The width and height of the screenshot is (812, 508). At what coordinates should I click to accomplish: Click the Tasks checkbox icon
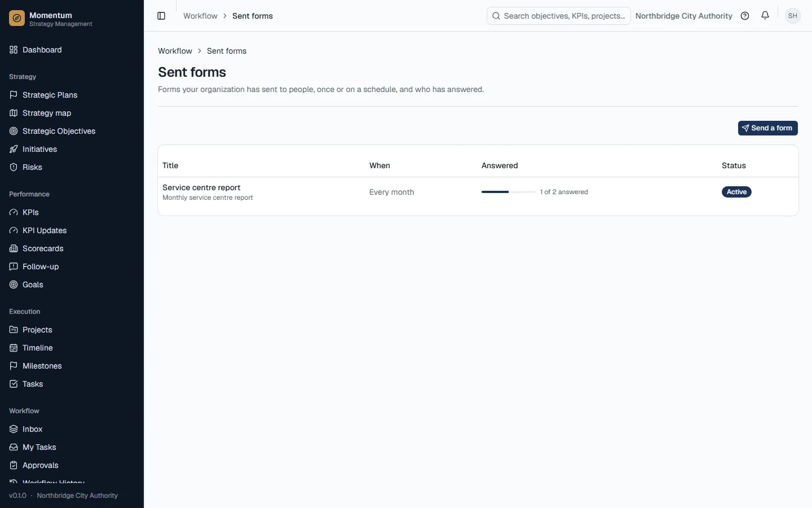(14, 384)
